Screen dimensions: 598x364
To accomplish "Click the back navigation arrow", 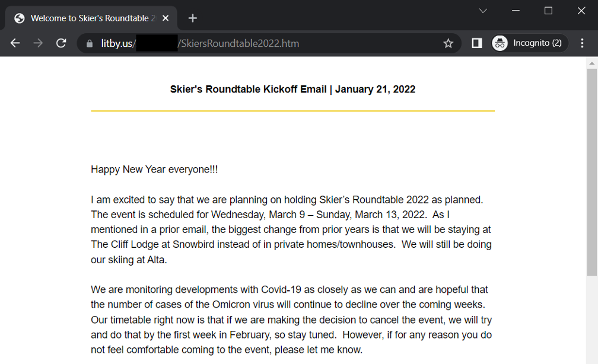I will tap(15, 43).
